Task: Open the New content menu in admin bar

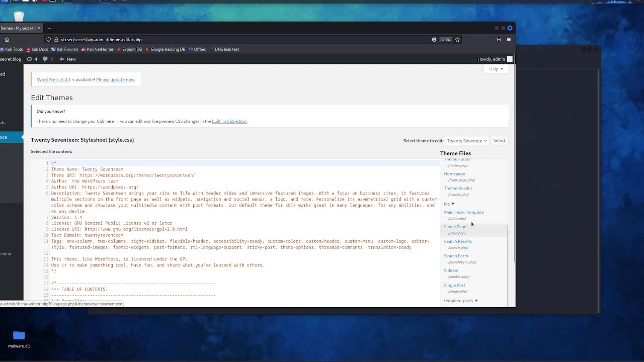Action: (67, 59)
